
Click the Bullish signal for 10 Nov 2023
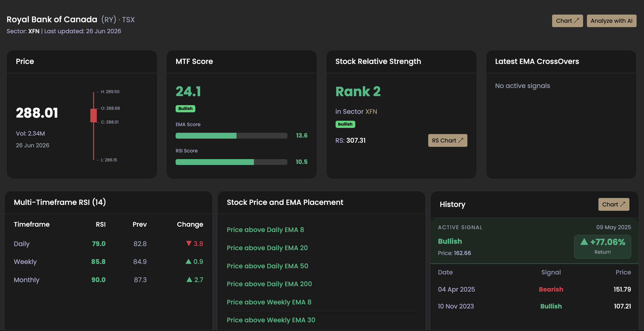(551, 306)
